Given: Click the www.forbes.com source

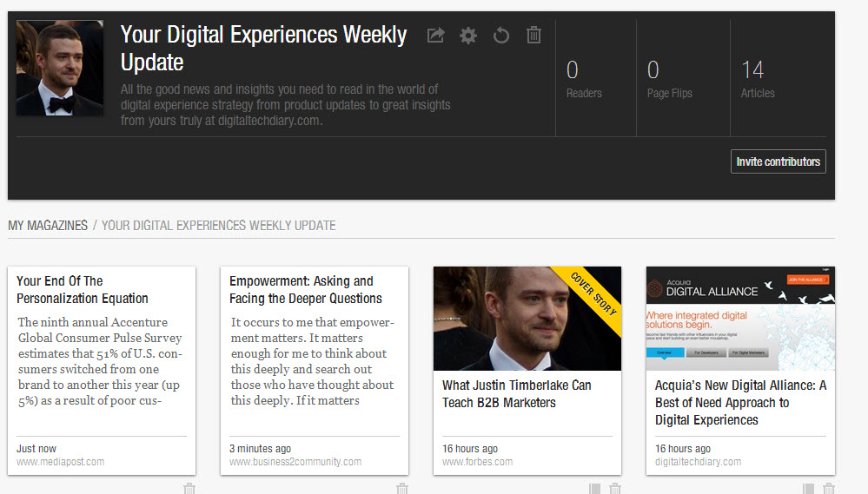Looking at the screenshot, I should 477,462.
